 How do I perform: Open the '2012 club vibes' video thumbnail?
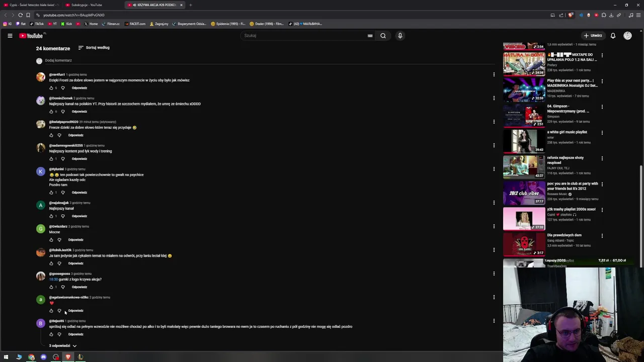524,193
